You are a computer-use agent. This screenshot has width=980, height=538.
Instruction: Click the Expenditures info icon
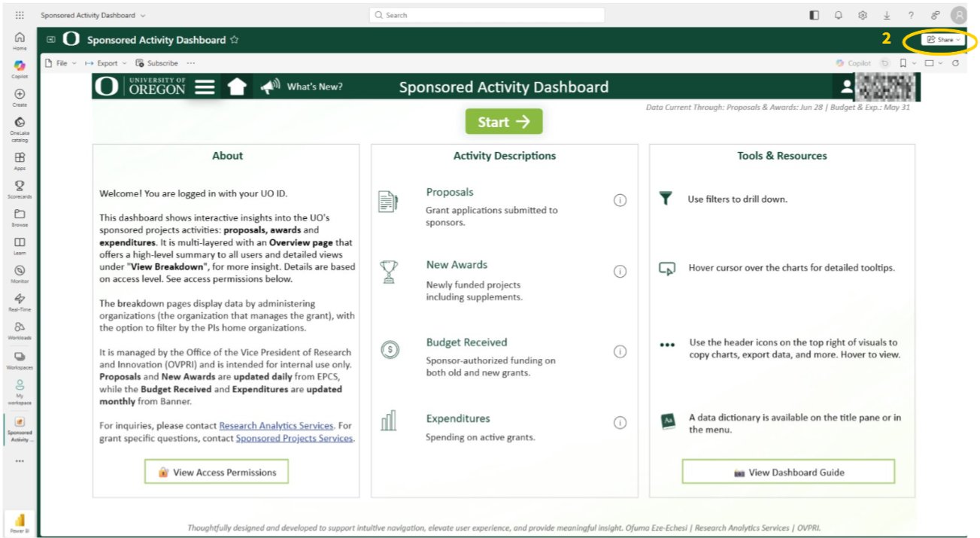pos(620,423)
